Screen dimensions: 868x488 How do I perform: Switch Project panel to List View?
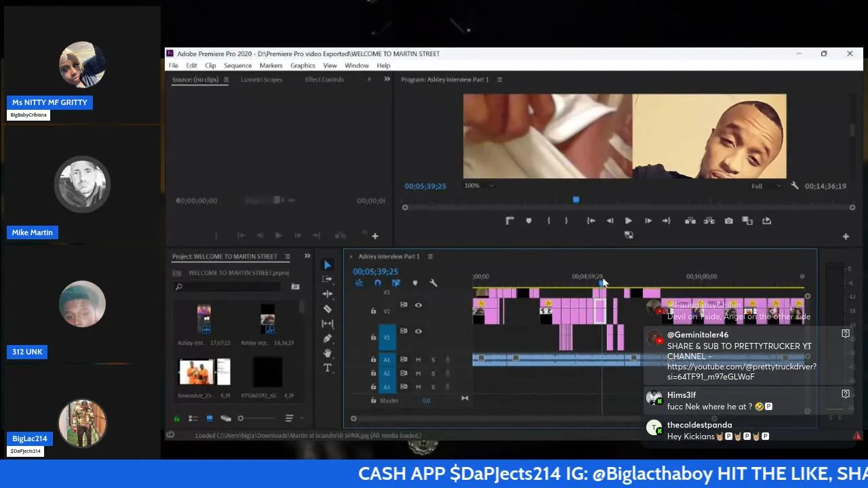tap(193, 419)
